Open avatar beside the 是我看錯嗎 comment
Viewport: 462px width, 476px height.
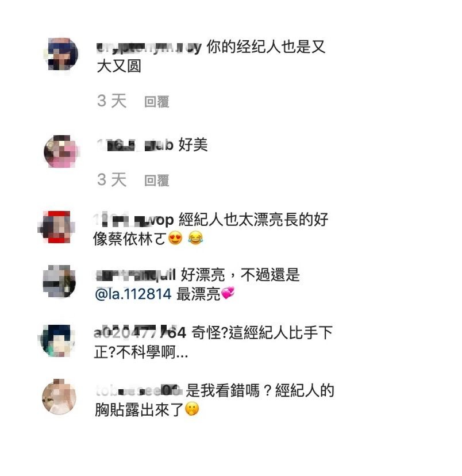click(59, 397)
